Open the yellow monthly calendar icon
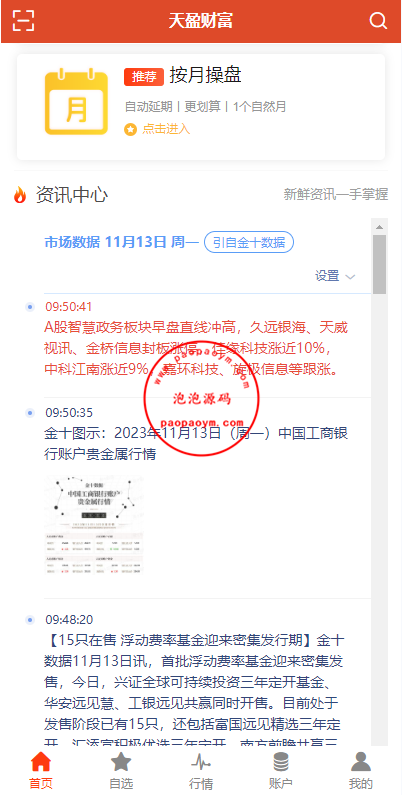This screenshot has width=402, height=795. (x=76, y=102)
